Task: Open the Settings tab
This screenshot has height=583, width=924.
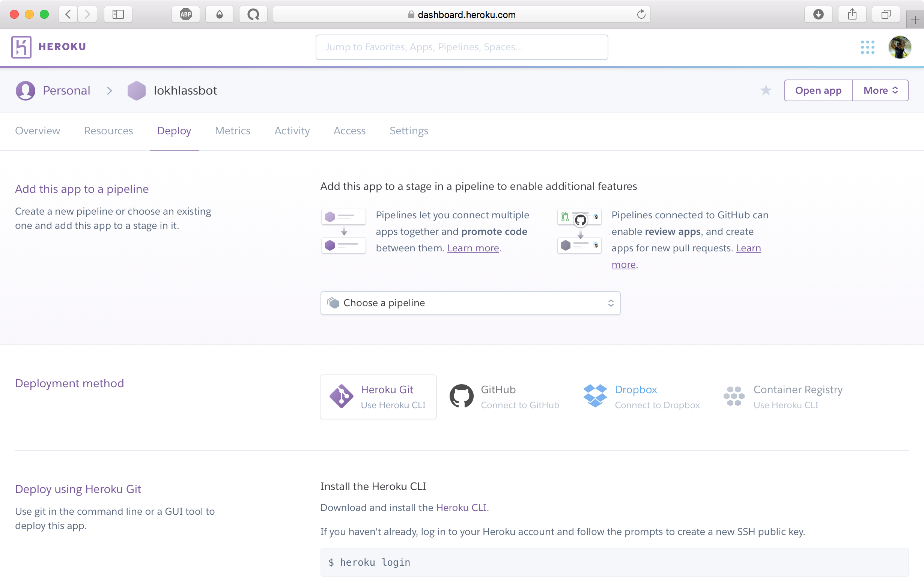Action: (x=409, y=131)
